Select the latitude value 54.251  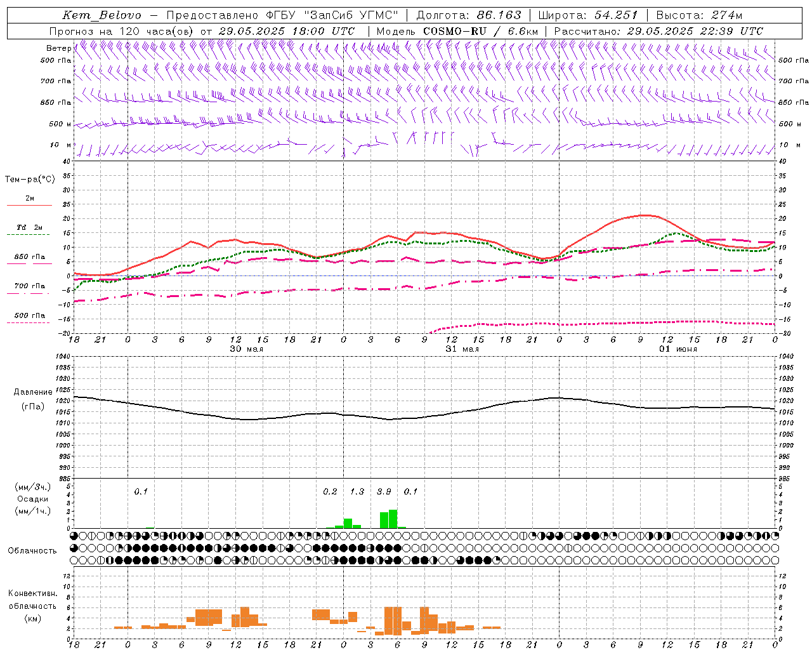point(615,15)
